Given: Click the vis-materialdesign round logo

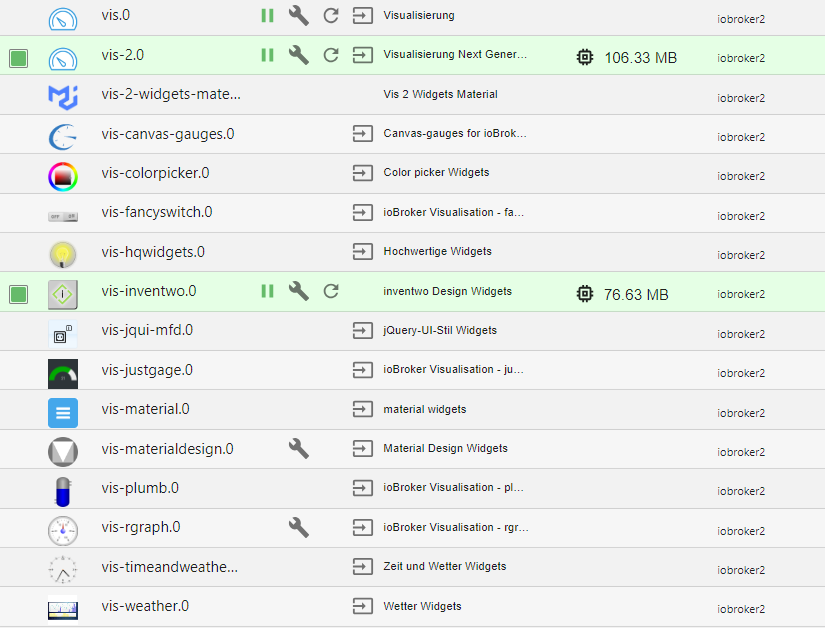Looking at the screenshot, I should click(x=63, y=452).
